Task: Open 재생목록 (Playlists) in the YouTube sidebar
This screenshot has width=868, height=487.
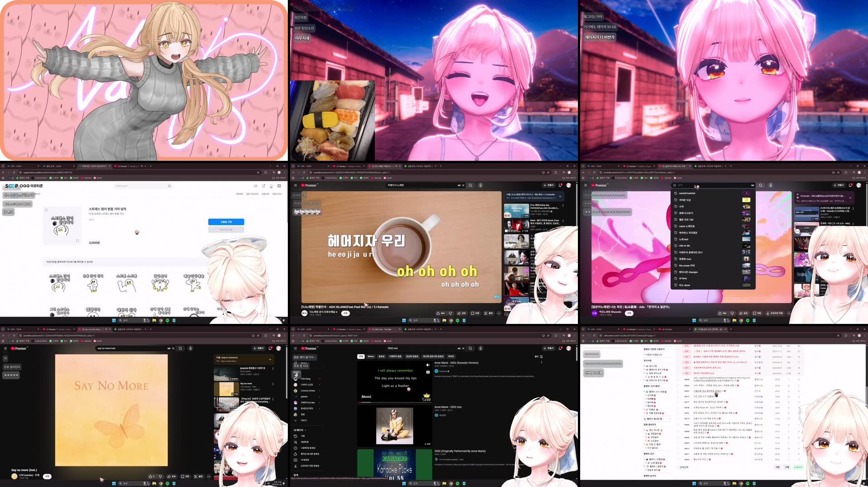Action: 305,442
